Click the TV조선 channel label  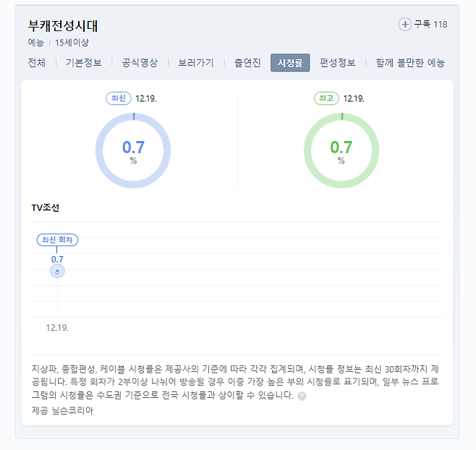pos(45,208)
